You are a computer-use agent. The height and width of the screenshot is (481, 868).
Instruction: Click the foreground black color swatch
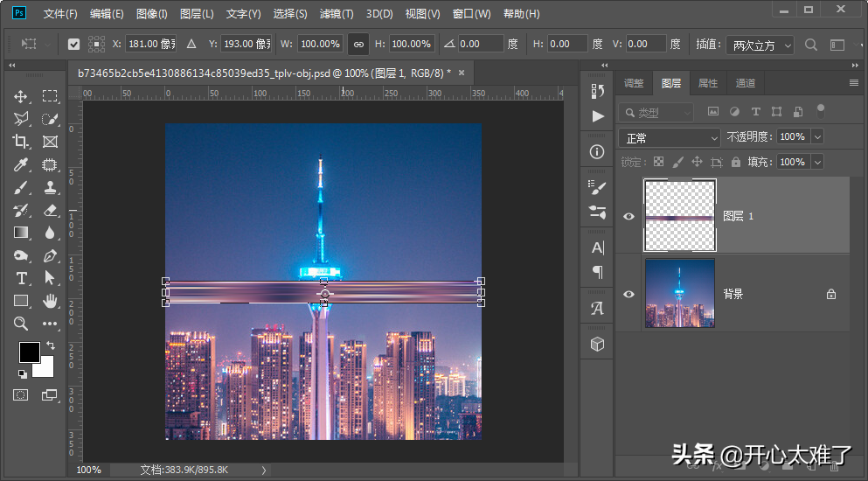pos(29,352)
